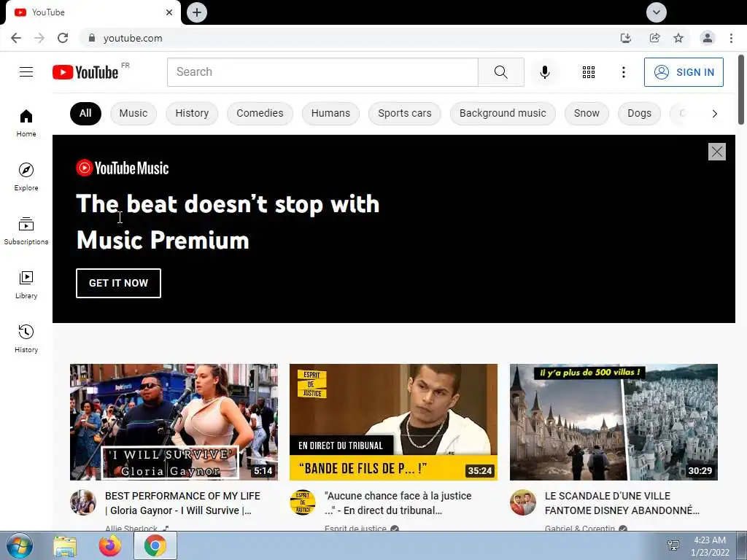Open the 500 villas video thumbnail
This screenshot has height=560, width=747.
click(614, 422)
